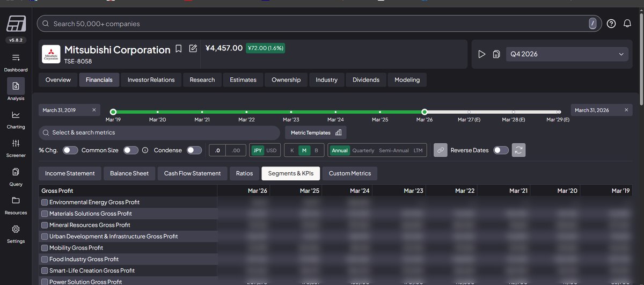Switch to the Industry tab
The width and height of the screenshot is (644, 285).
[327, 80]
